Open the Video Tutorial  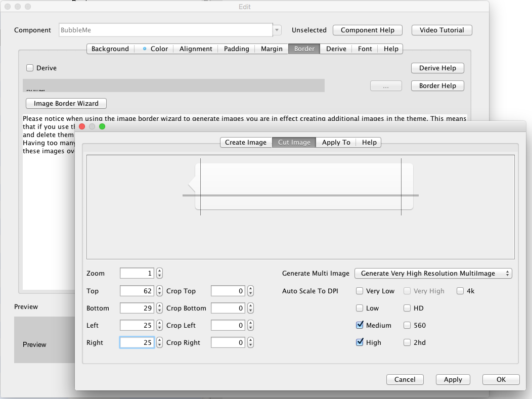click(x=441, y=30)
